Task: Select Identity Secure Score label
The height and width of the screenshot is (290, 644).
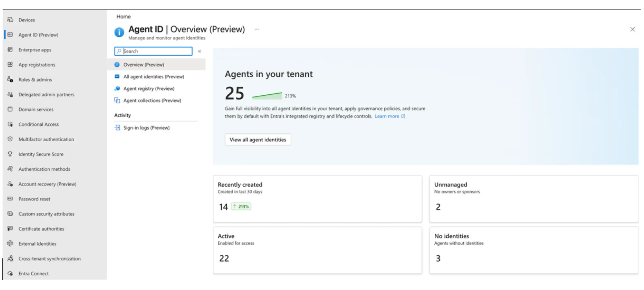Action: tap(41, 154)
